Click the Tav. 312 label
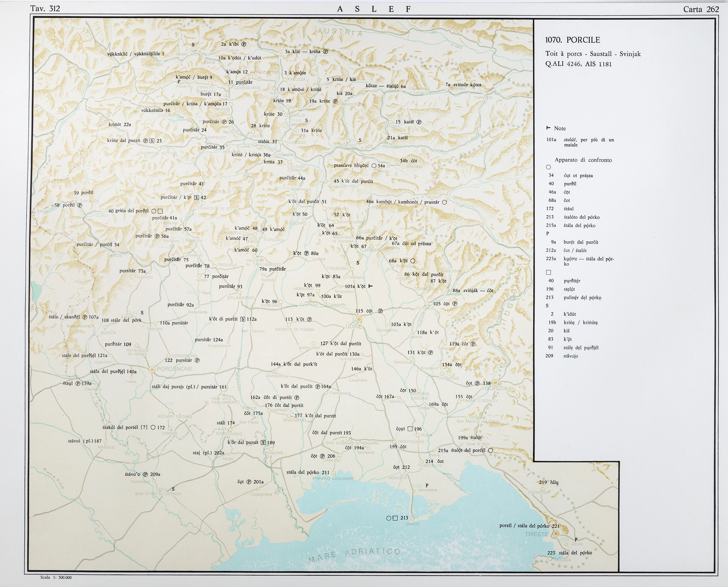 pos(45,9)
